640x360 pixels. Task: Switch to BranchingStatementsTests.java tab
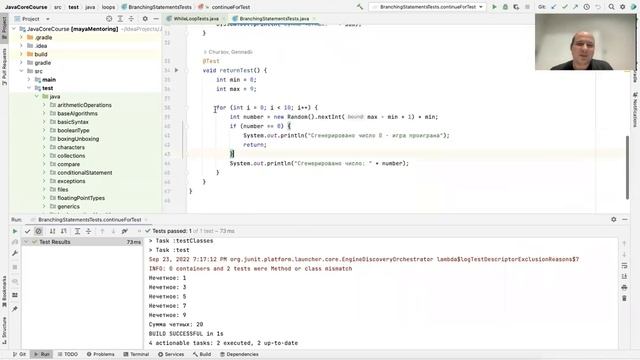coord(274,19)
